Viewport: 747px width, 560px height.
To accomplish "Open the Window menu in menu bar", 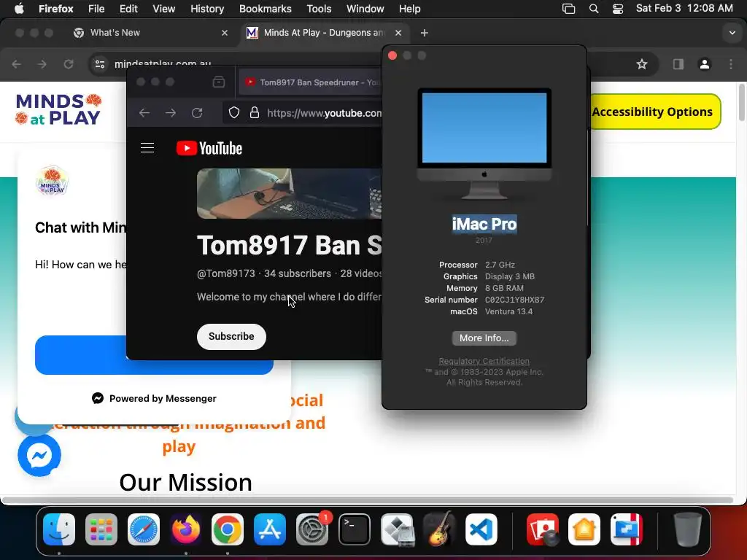I will pos(365,9).
